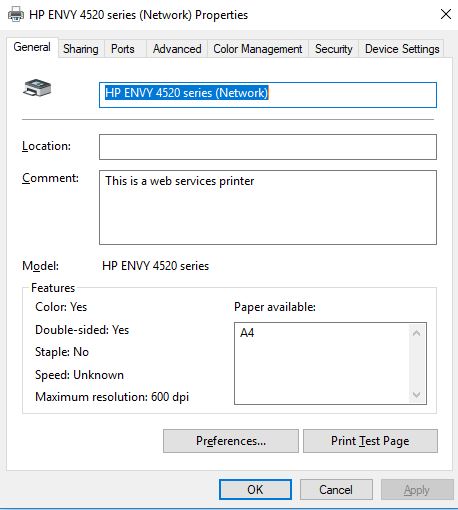This screenshot has height=510, width=458.
Task: Click the Cancel button
Action: pos(336,489)
